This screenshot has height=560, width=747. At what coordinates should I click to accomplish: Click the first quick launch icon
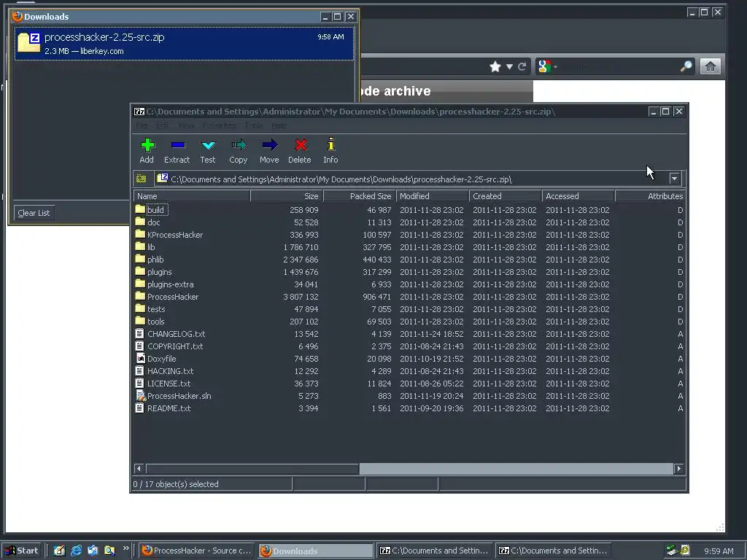point(59,551)
